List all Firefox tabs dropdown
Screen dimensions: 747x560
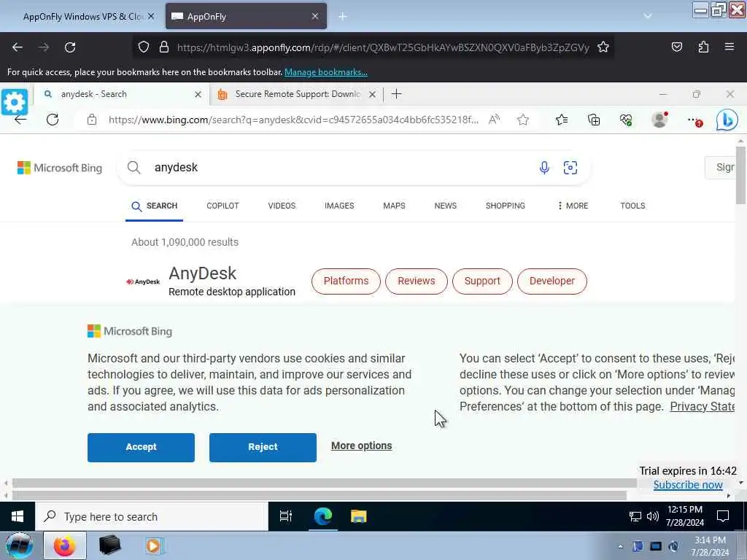(x=648, y=16)
